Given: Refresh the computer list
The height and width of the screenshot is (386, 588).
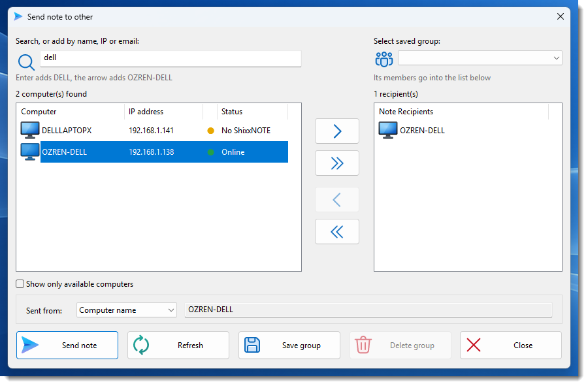Looking at the screenshot, I should [178, 345].
